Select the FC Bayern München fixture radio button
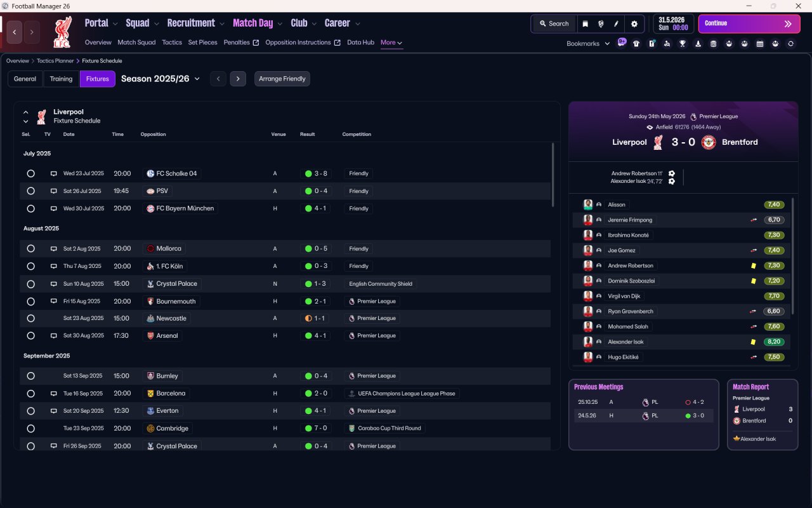This screenshot has width=812, height=508. 30,208
